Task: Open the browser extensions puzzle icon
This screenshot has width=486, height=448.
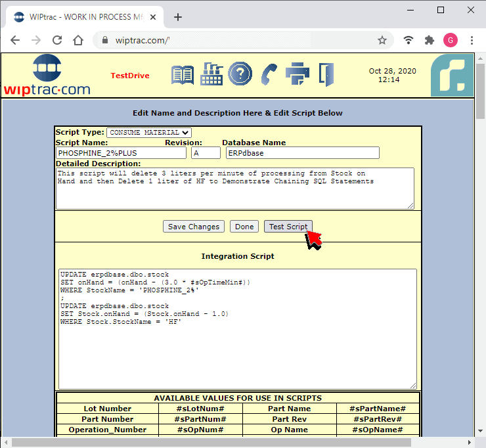Action: 430,40
